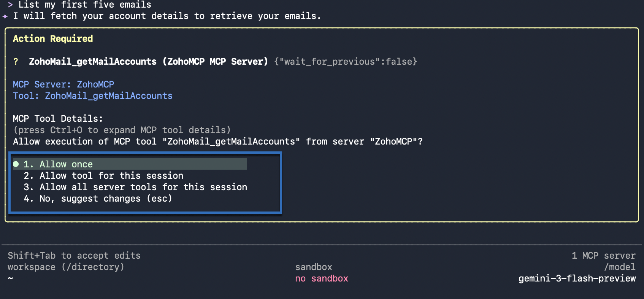Viewport: 644px width, 299px height.
Task: Click the prompt chevron before List my first five emails
Action: (10, 5)
